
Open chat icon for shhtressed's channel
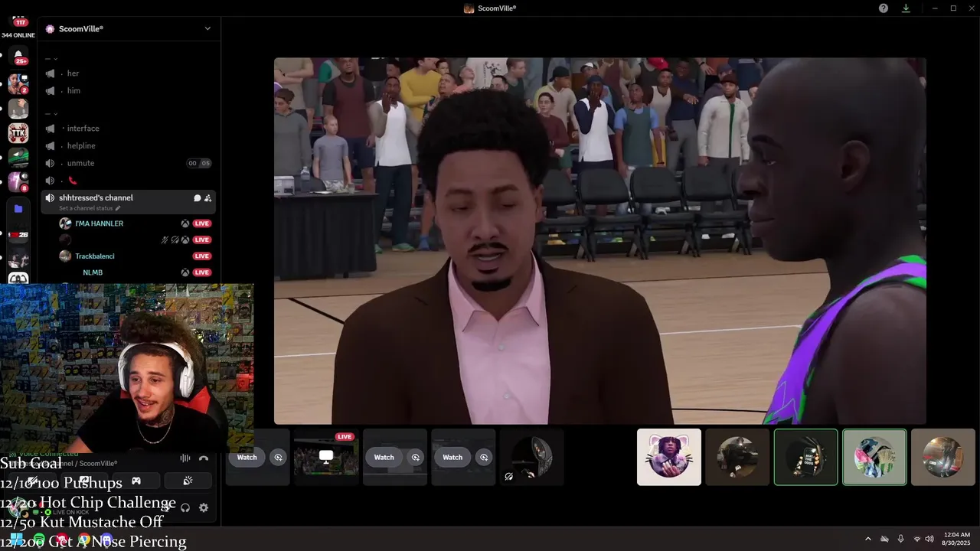point(197,198)
